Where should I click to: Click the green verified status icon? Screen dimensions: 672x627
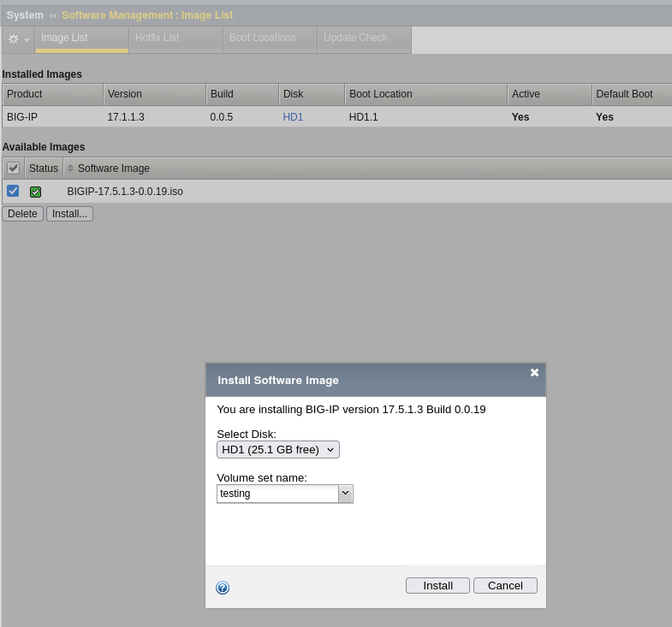tap(36, 192)
